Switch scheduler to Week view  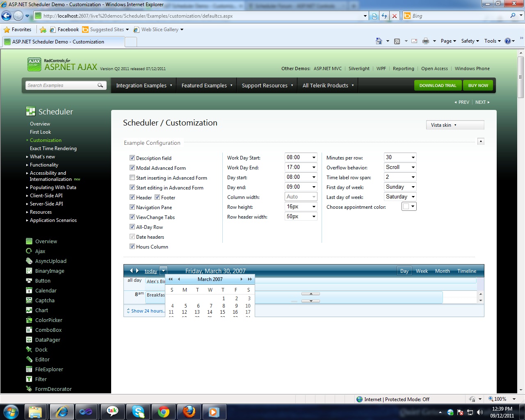(x=422, y=271)
